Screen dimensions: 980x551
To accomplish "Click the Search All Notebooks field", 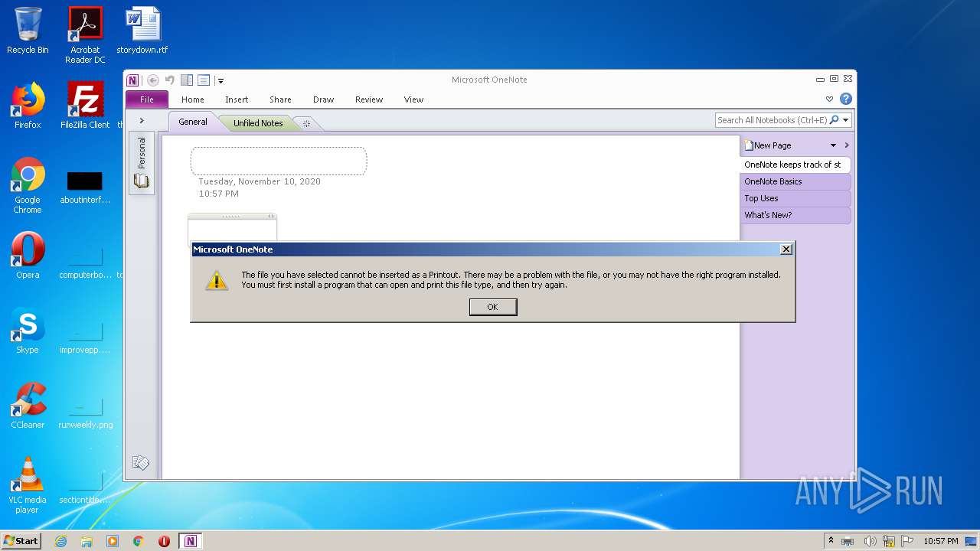I will [x=773, y=120].
